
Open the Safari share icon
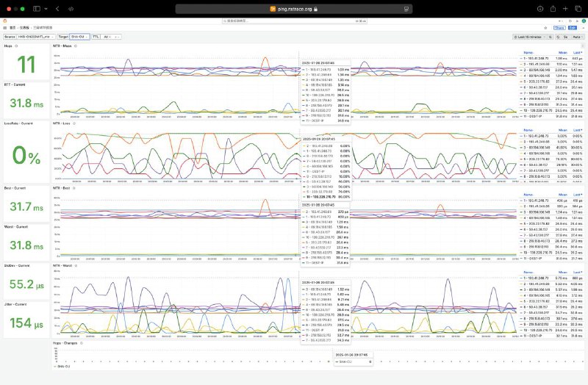pyautogui.click(x=553, y=9)
